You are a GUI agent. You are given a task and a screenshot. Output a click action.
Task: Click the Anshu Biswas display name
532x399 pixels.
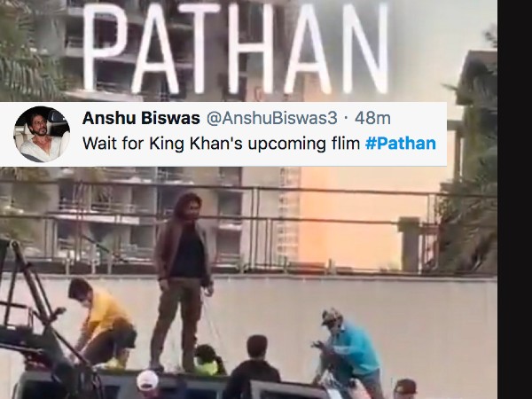click(141, 119)
